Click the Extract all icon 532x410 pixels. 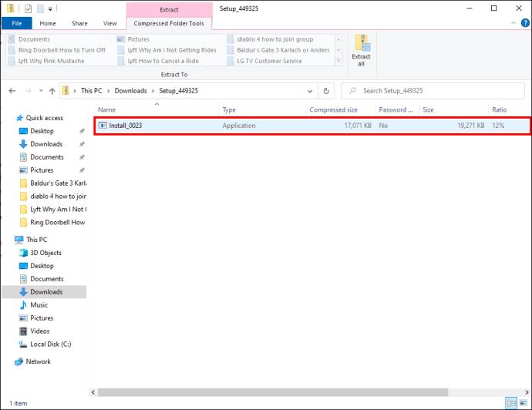tap(362, 51)
